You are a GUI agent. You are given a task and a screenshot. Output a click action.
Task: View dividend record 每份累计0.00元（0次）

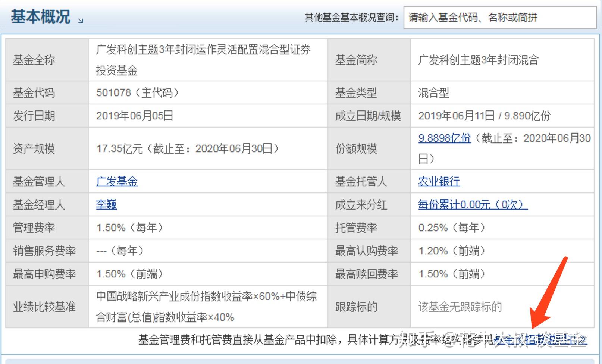pos(472,204)
